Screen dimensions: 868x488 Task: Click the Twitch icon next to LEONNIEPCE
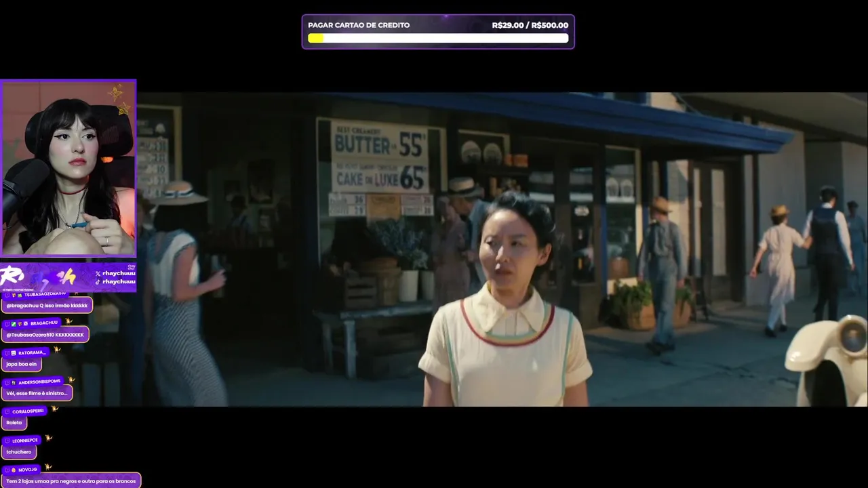pyautogui.click(x=7, y=441)
